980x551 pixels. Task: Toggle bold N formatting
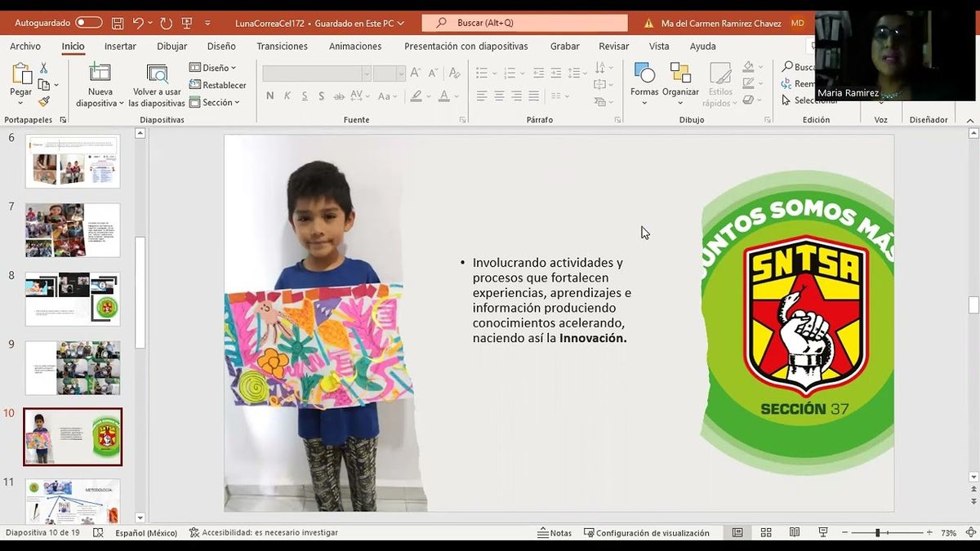(x=270, y=96)
